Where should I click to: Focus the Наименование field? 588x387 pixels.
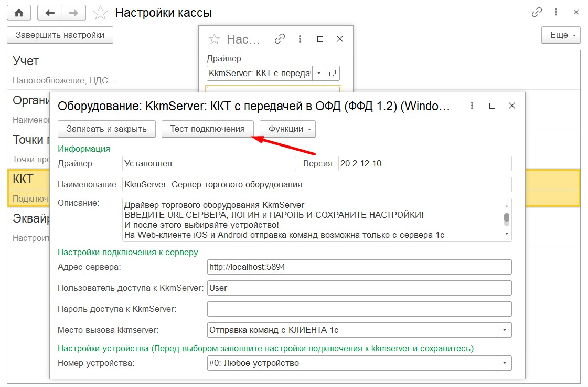pyautogui.click(x=317, y=185)
